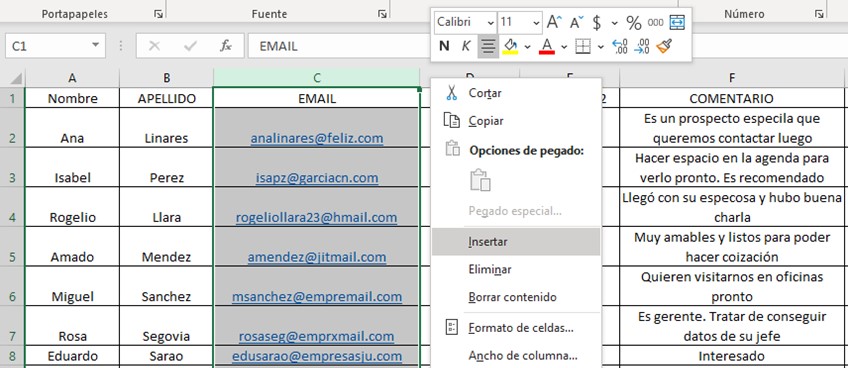The image size is (848, 368).
Task: Click the formula bar showing EMAIL
Action: click(340, 46)
